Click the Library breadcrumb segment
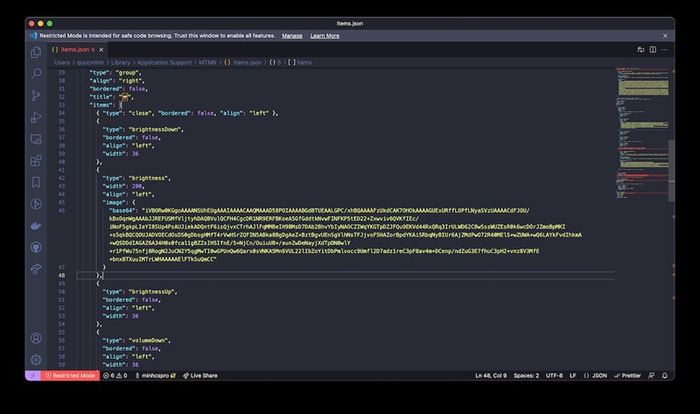 121,63
